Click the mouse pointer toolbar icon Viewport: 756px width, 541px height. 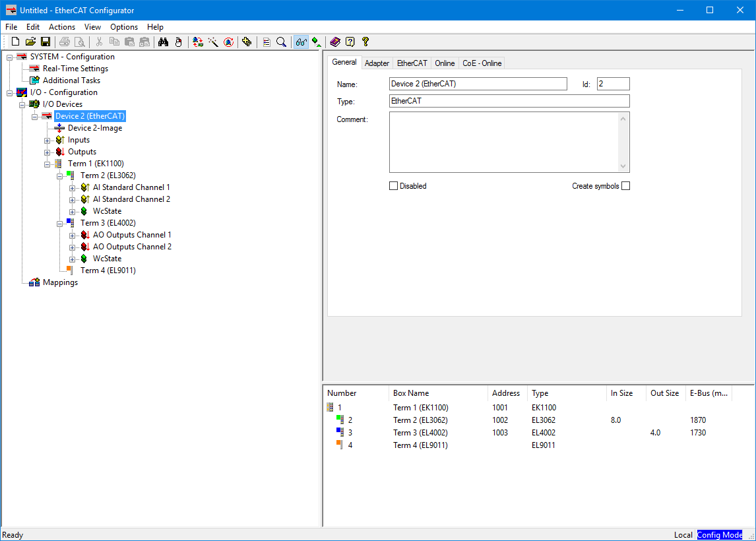pos(178,42)
